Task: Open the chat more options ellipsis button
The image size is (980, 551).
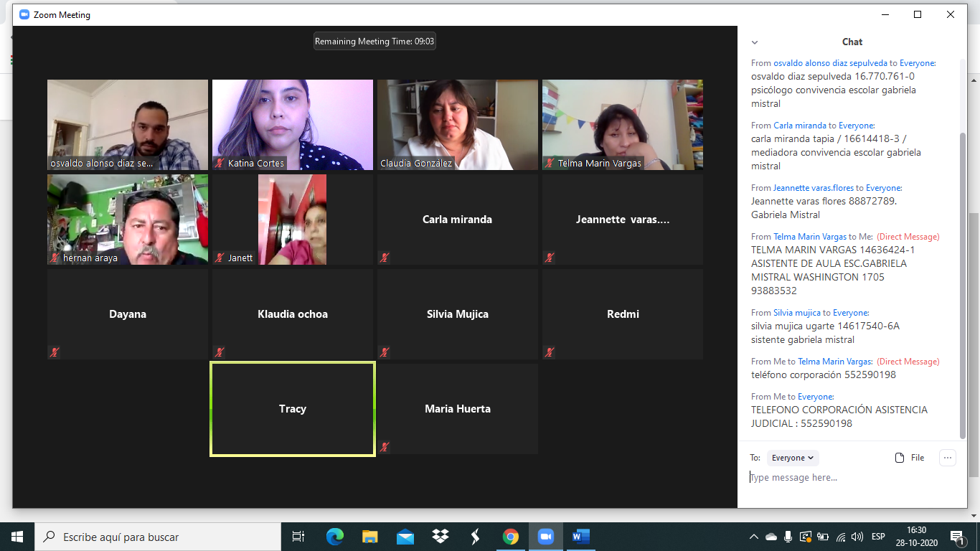Action: 947,458
